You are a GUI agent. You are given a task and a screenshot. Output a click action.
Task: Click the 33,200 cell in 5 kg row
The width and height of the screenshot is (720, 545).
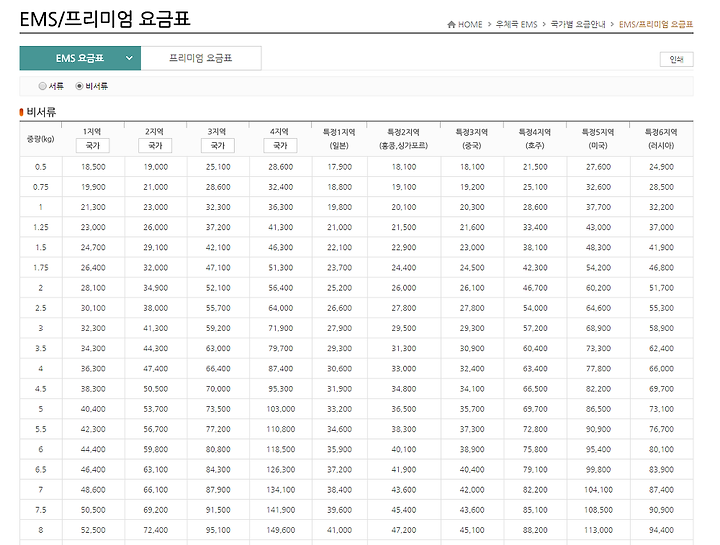tap(339, 409)
